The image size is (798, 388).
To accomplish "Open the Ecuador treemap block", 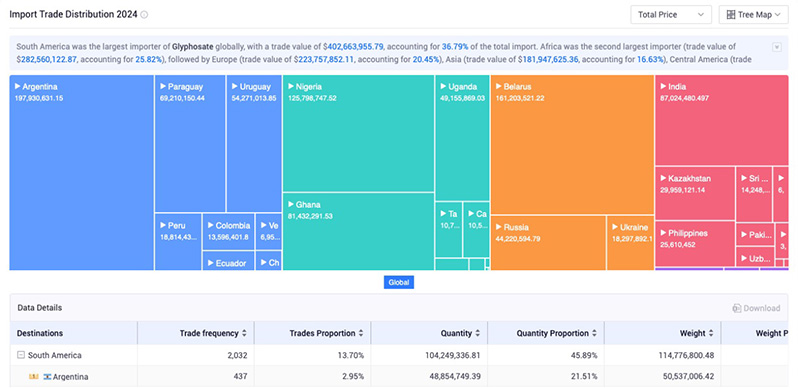I will pyautogui.click(x=229, y=261).
